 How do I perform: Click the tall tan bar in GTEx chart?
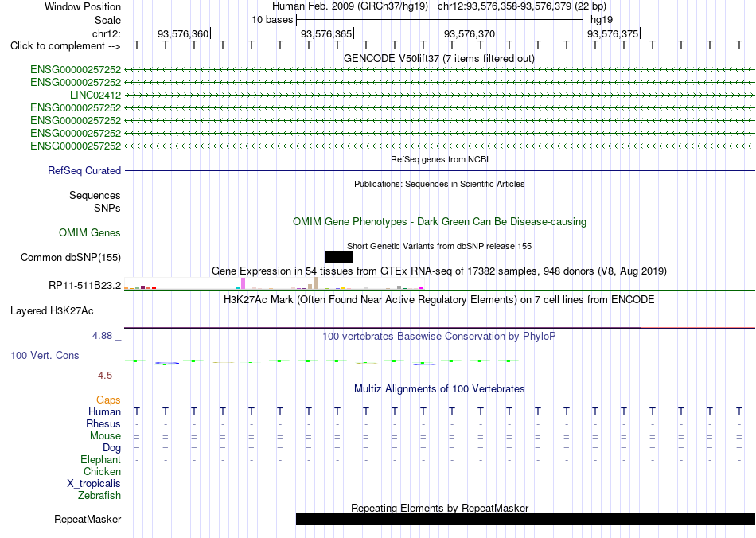[316, 283]
